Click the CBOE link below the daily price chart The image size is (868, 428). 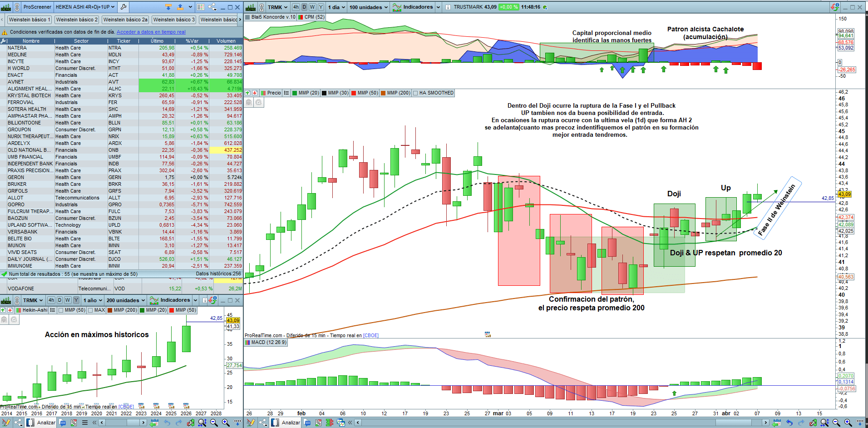tap(371, 335)
